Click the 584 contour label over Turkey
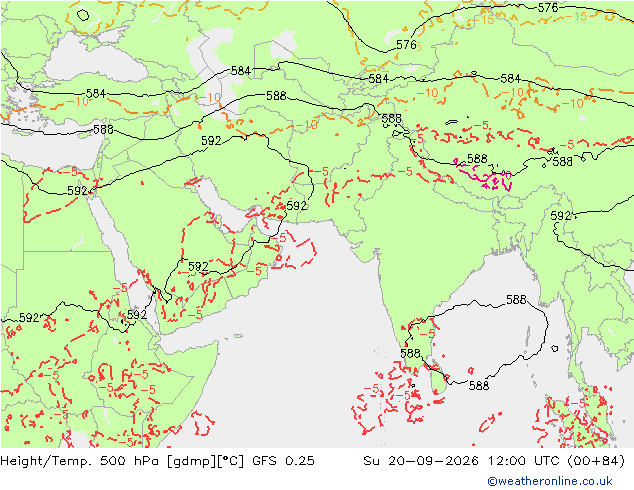This screenshot has width=634, height=490. [96, 94]
